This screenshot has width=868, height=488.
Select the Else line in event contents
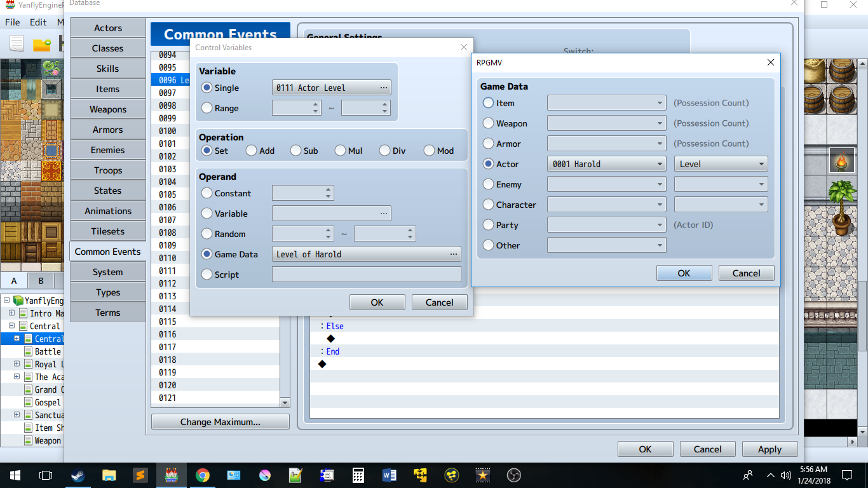pyautogui.click(x=545, y=326)
